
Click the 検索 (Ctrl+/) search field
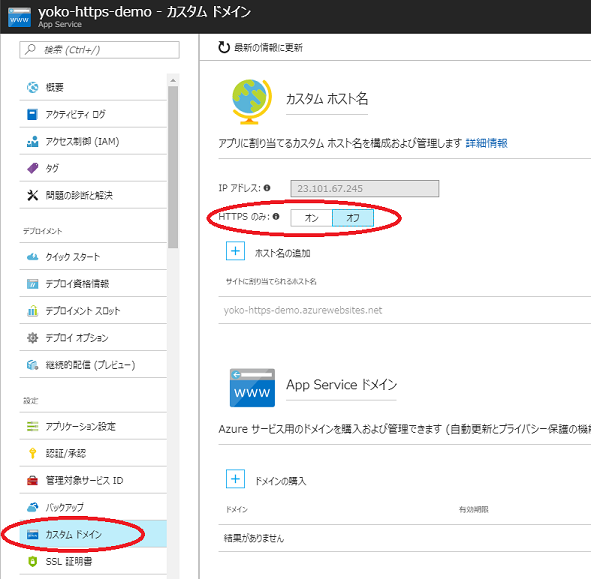tap(100, 50)
